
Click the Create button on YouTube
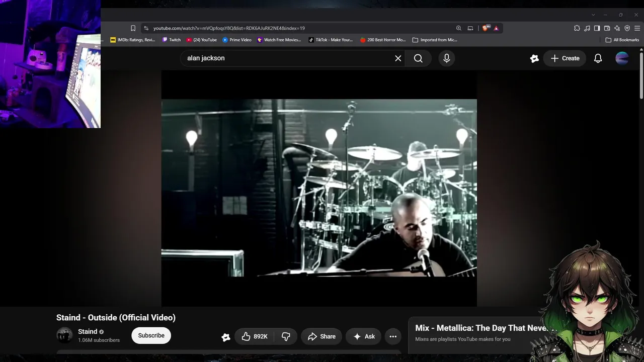coord(565,58)
